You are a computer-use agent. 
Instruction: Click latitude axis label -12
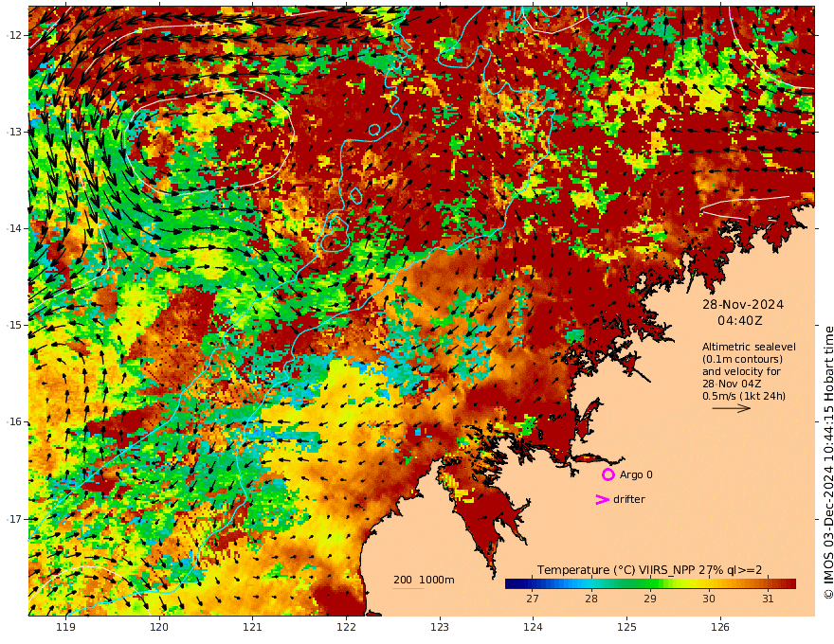15,35
